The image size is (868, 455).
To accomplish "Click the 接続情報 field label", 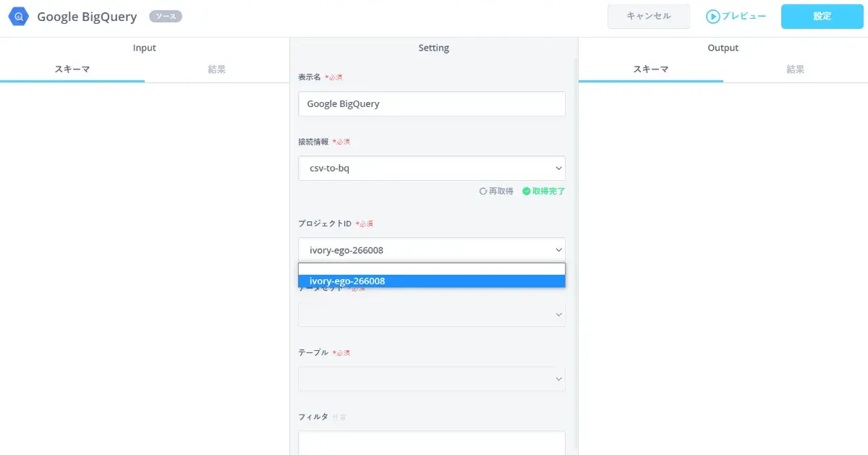I will (x=313, y=142).
